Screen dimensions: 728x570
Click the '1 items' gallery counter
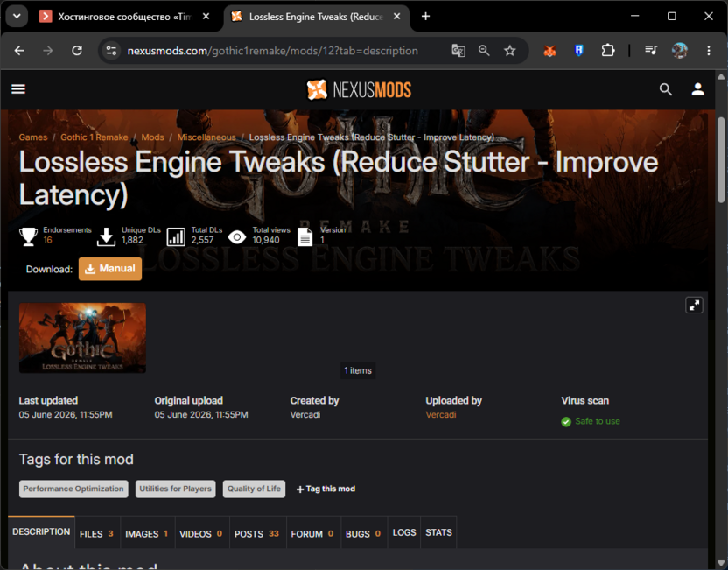(358, 370)
